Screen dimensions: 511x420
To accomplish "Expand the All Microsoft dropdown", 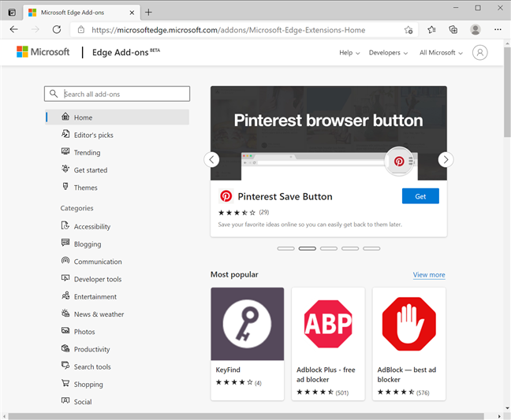I will pos(441,53).
